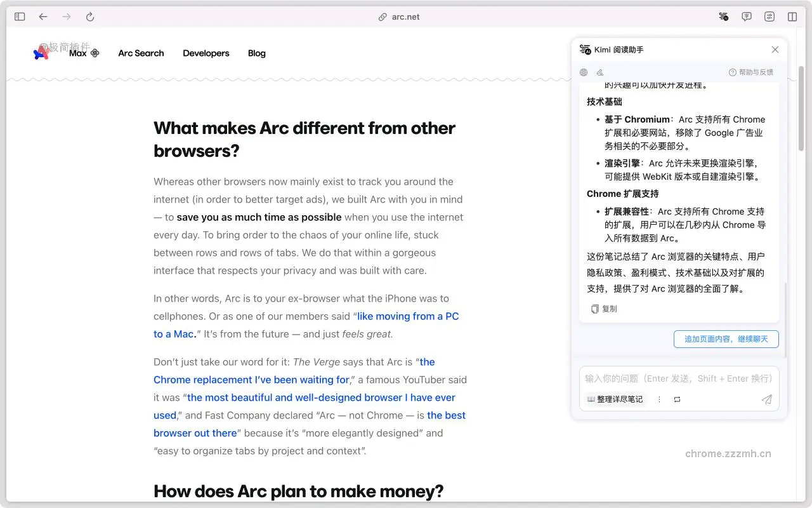Viewport: 812px width, 508px height.
Task: Open the translation bubble icon in the toolbar
Action: (747, 17)
